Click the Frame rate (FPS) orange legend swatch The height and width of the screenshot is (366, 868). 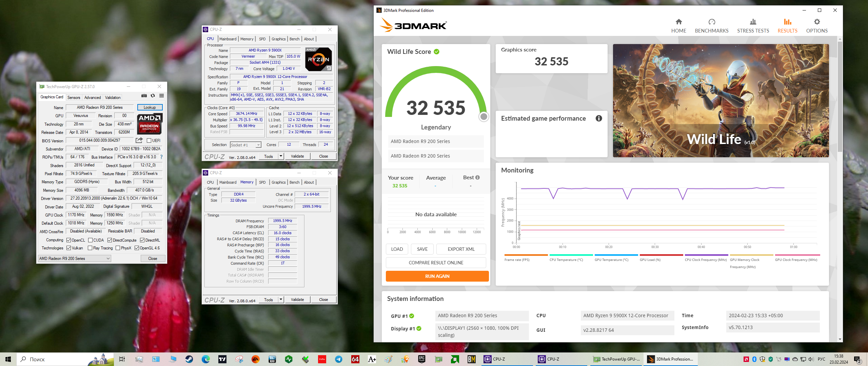526,255
